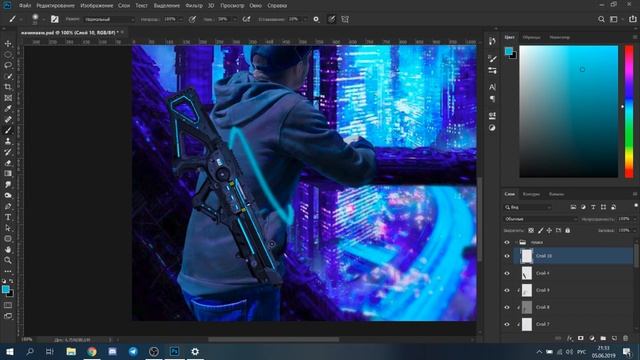Open workspace switcher button
This screenshot has width=640, height=360.
pyautogui.click(x=614, y=19)
